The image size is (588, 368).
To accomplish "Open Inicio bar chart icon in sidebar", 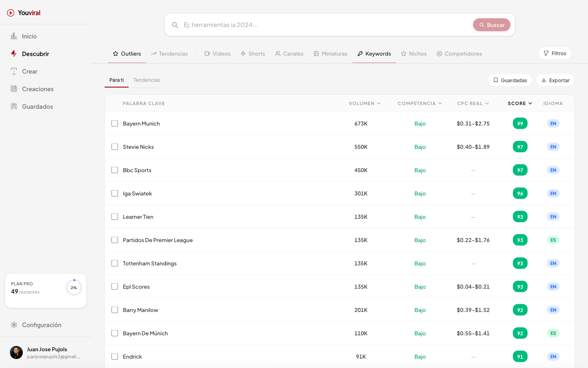I will (x=14, y=36).
